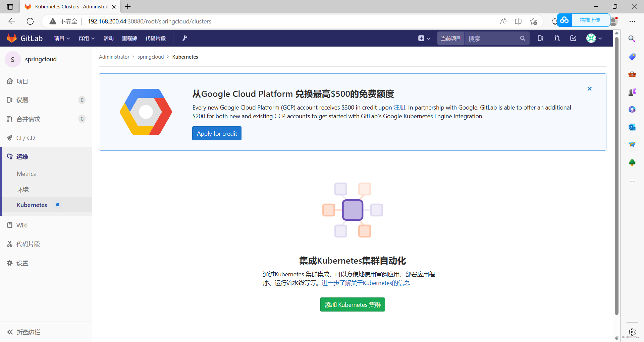Image resolution: width=644 pixels, height=342 pixels.
Task: Open Edge sidebar games chess icon
Action: (632, 92)
